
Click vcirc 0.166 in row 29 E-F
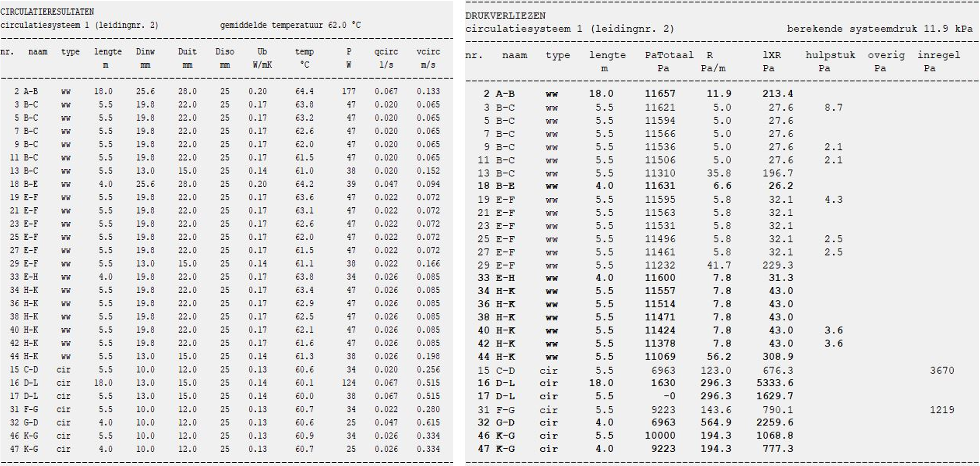(428, 263)
